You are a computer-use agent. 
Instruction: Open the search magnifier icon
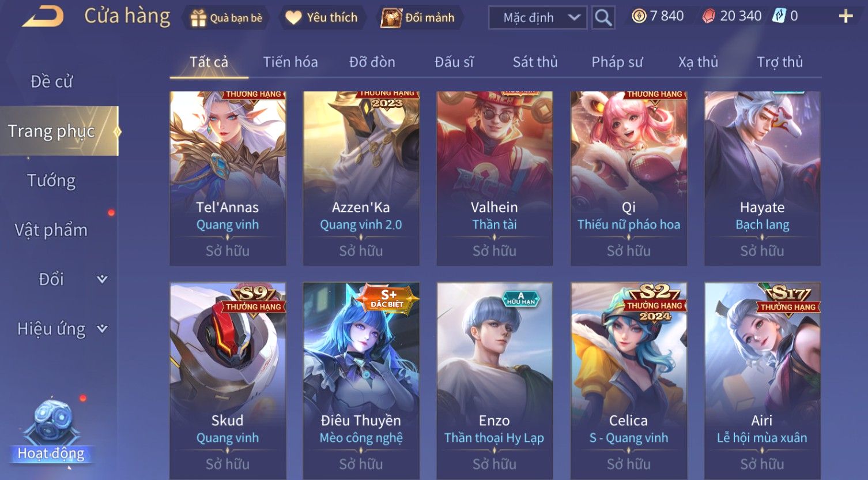[x=603, y=18]
